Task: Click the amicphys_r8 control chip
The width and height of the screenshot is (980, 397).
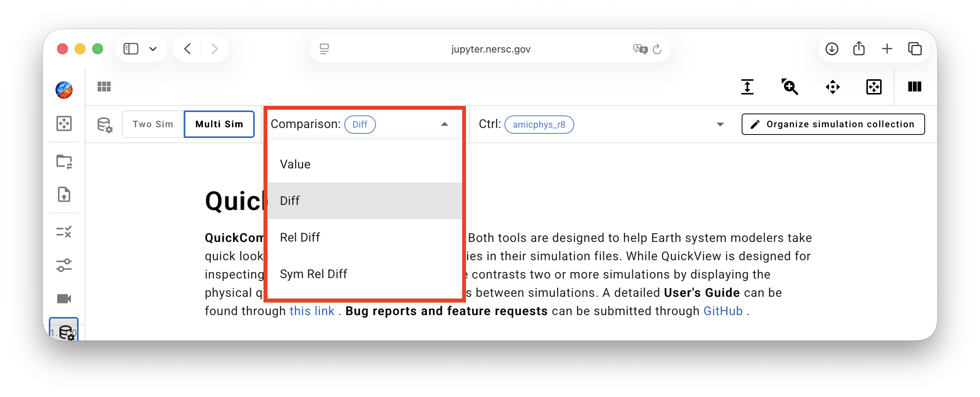Action: pos(539,125)
